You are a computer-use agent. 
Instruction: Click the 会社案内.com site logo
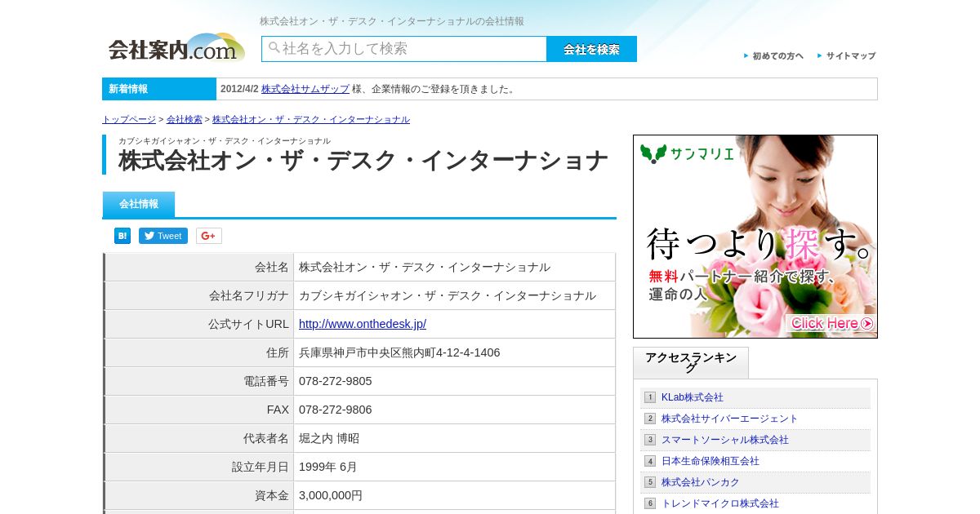(x=177, y=48)
